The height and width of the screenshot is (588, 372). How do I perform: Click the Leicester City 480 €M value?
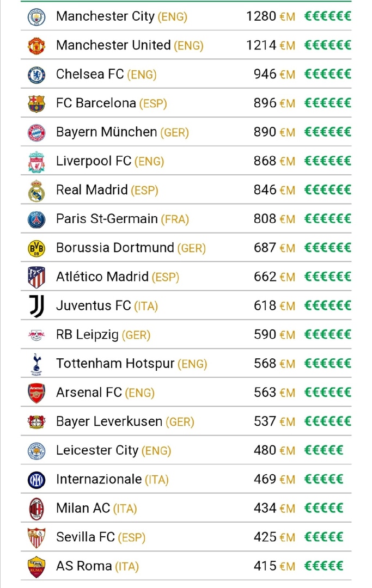pos(274,450)
